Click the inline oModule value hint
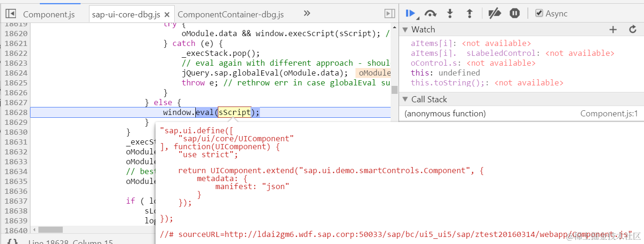Image resolution: width=644 pixels, height=244 pixels. tap(373, 73)
